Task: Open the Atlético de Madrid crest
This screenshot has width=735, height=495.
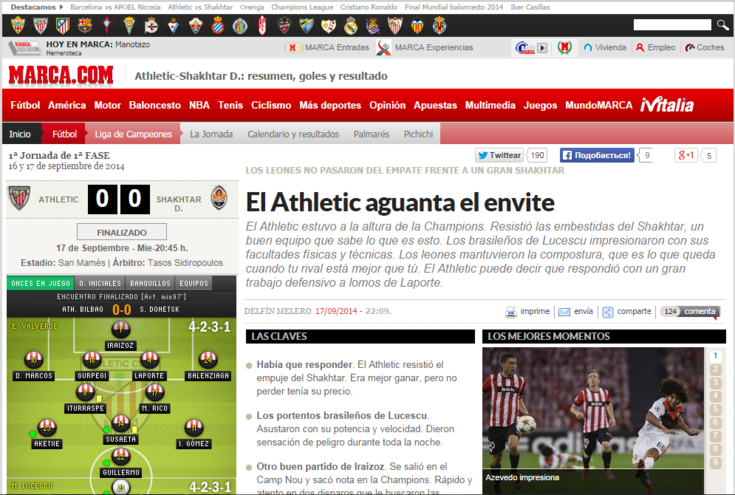Action: 62,25
